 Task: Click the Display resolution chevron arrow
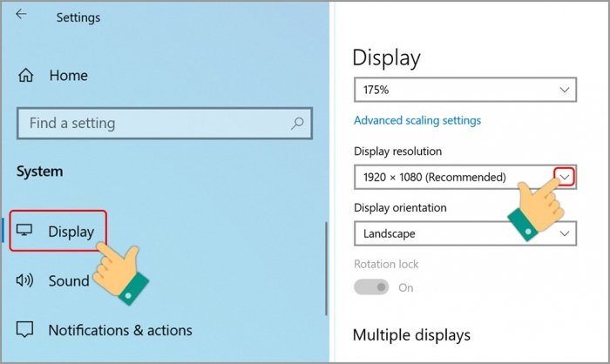(565, 177)
